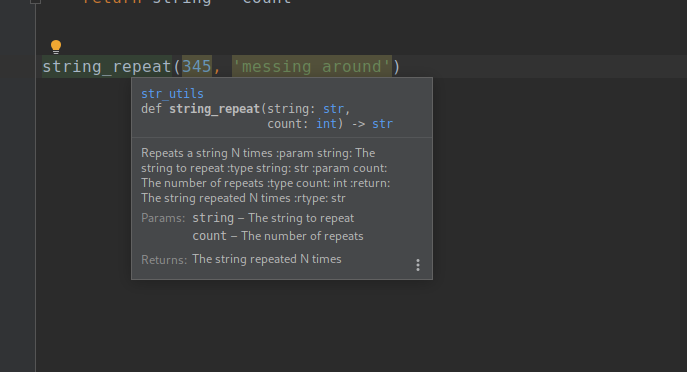Click 'count – The number of repeats' row
The width and height of the screenshot is (687, 372).
tap(278, 236)
